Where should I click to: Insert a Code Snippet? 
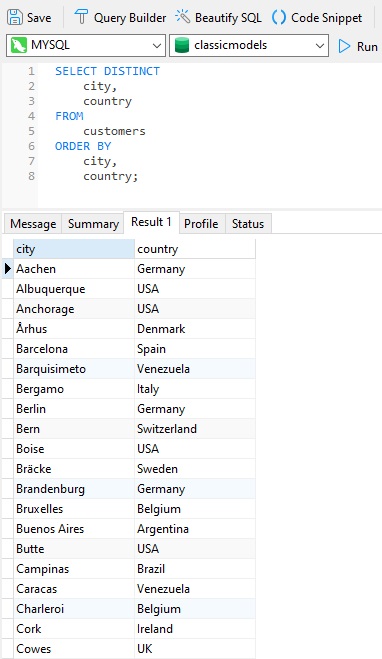coord(317,18)
